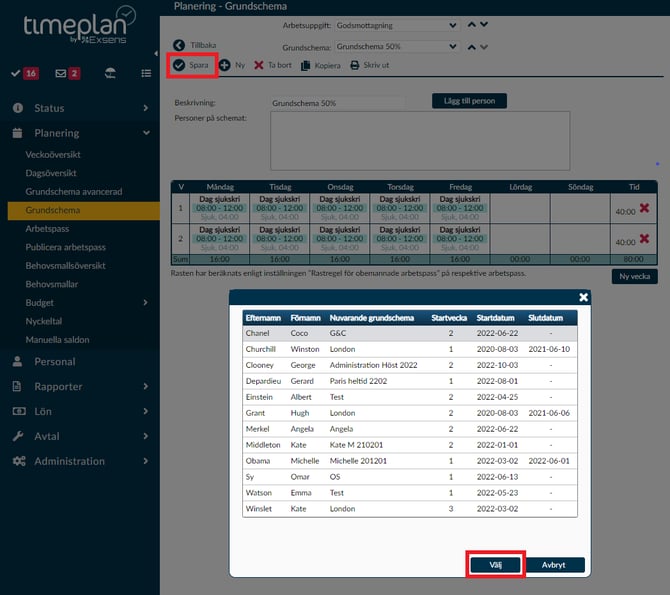
Task: Open the Arbetsuppgift dropdown
Action: tap(397, 24)
